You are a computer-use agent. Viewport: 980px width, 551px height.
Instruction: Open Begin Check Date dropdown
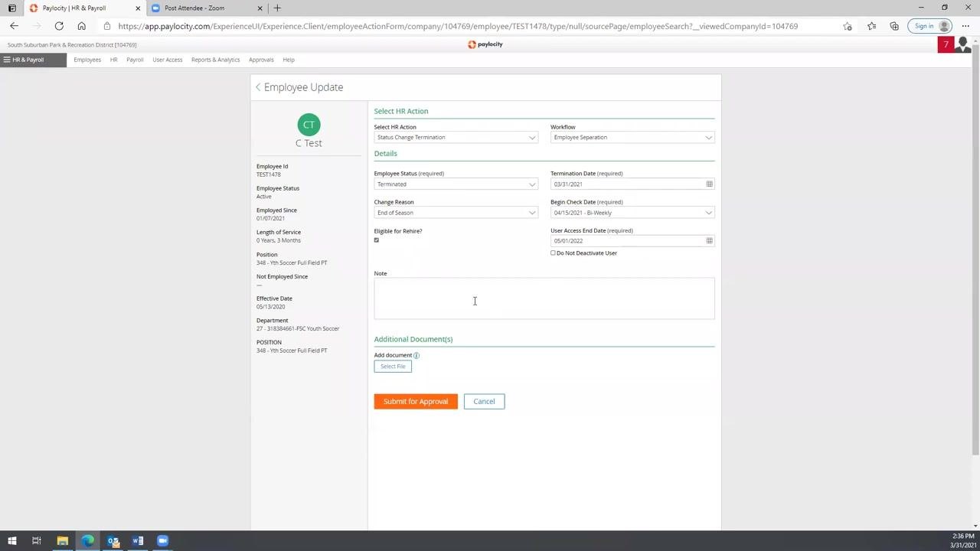[632, 213]
